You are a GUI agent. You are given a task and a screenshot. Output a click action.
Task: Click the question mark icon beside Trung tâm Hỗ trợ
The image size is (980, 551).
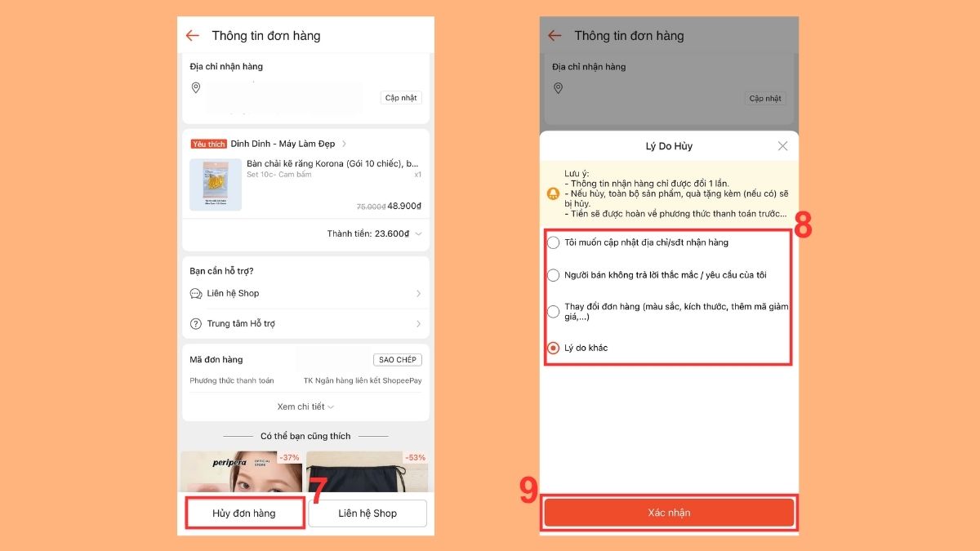(196, 324)
